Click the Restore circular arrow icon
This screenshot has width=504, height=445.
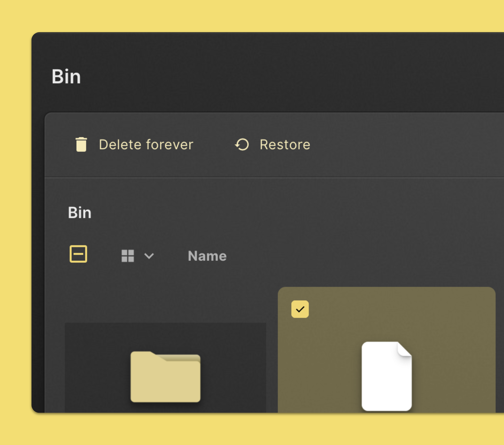242,144
